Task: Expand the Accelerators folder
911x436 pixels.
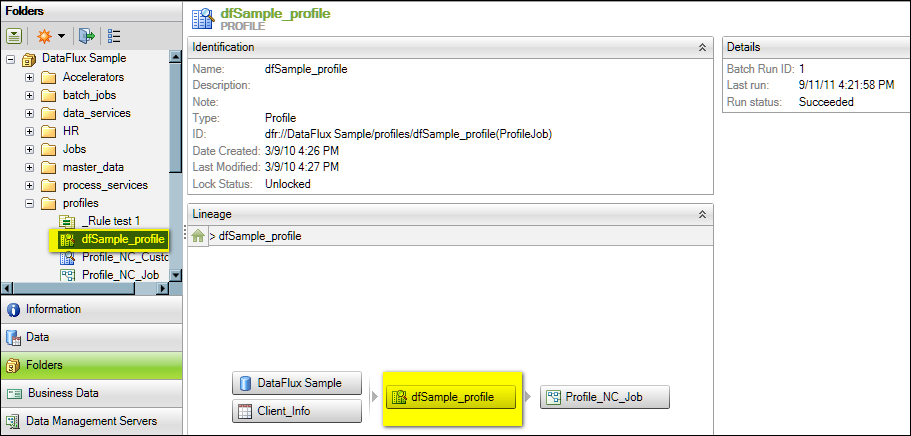Action: pyautogui.click(x=29, y=77)
